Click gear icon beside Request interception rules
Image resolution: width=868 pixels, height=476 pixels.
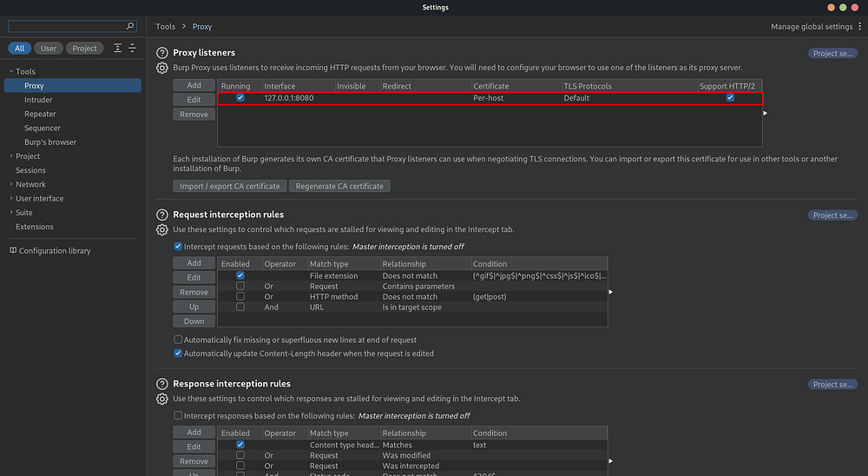pos(161,229)
